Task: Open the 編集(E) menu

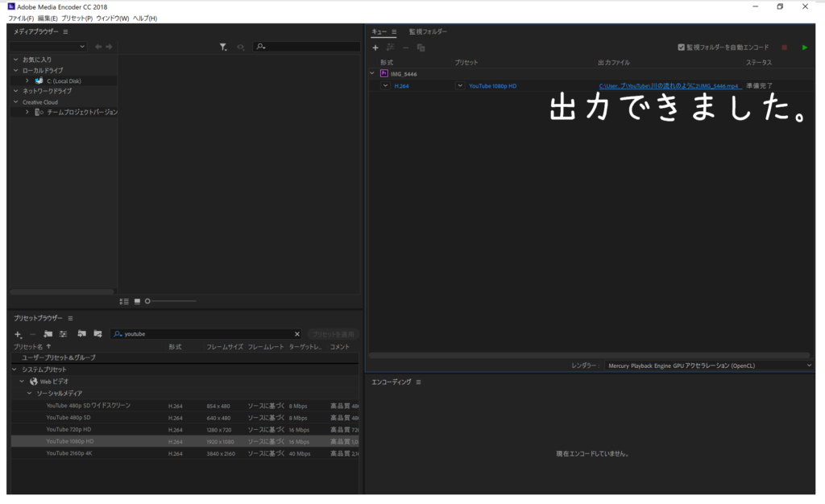Action: (x=48, y=19)
